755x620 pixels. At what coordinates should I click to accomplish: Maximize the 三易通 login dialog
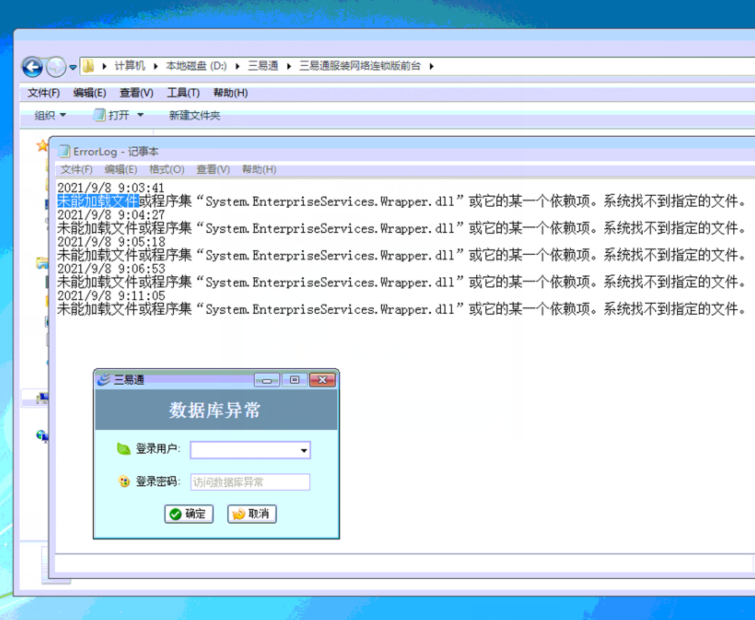tap(295, 380)
